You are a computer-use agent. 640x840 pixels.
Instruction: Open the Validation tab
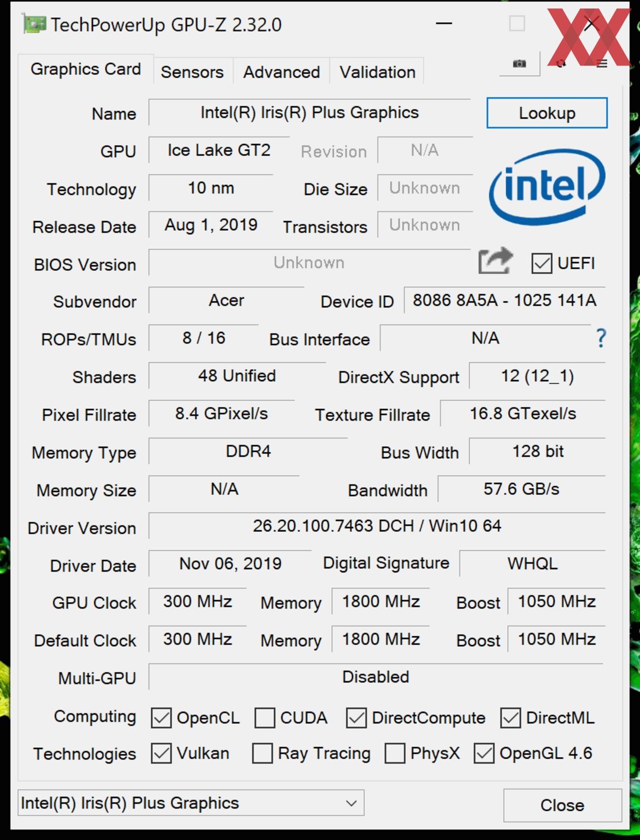[x=377, y=72]
